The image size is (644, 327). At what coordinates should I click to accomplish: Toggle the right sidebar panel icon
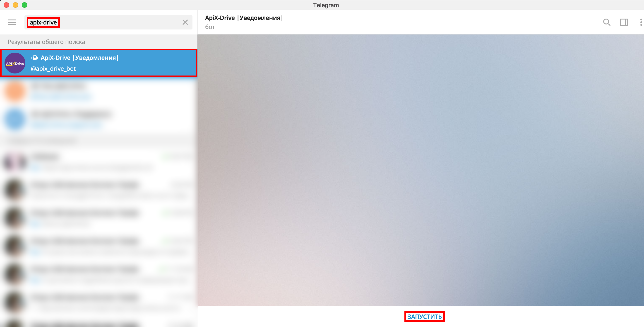[624, 22]
